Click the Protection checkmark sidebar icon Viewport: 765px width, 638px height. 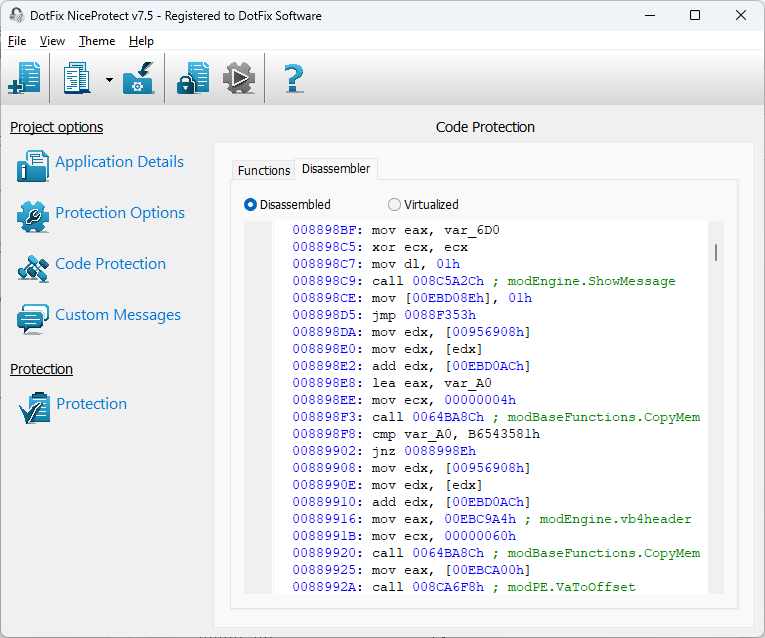pos(34,407)
